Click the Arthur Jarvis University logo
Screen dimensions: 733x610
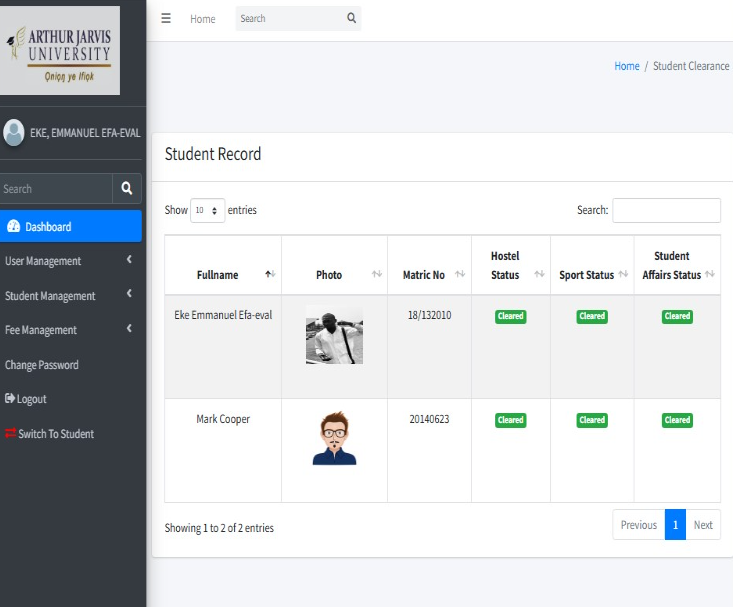click(60, 50)
